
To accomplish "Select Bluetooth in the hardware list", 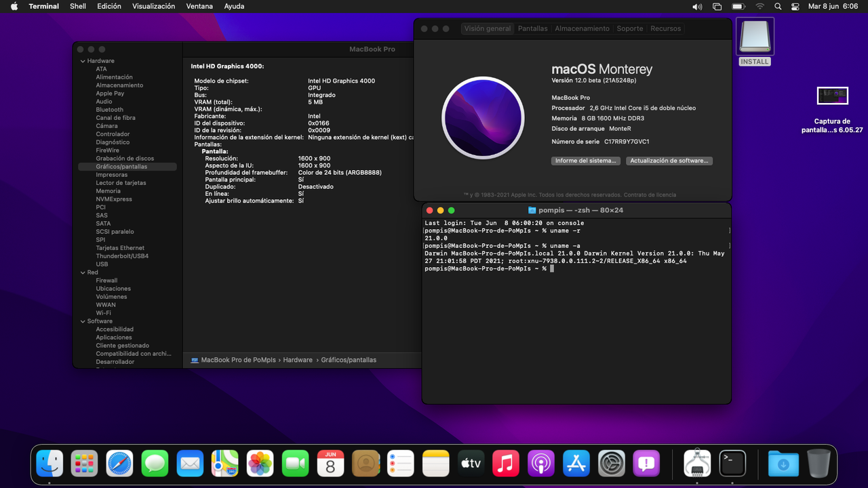I will tap(109, 110).
